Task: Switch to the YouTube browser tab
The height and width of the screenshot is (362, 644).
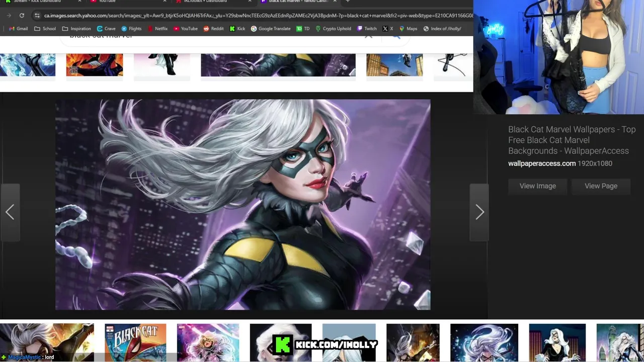Action: point(128,2)
